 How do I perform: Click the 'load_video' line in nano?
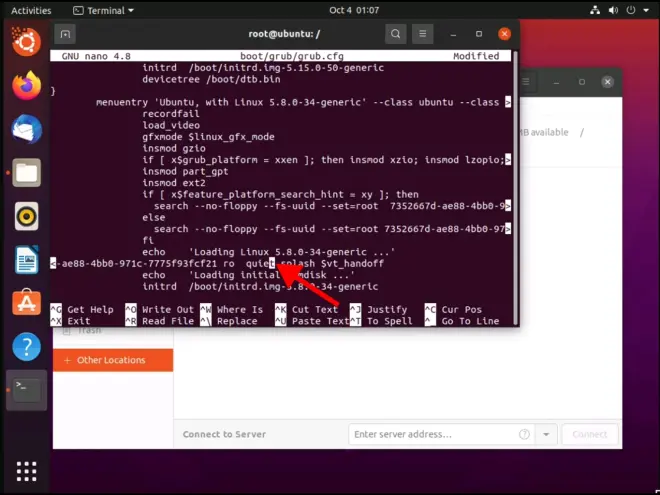click(x=171, y=125)
